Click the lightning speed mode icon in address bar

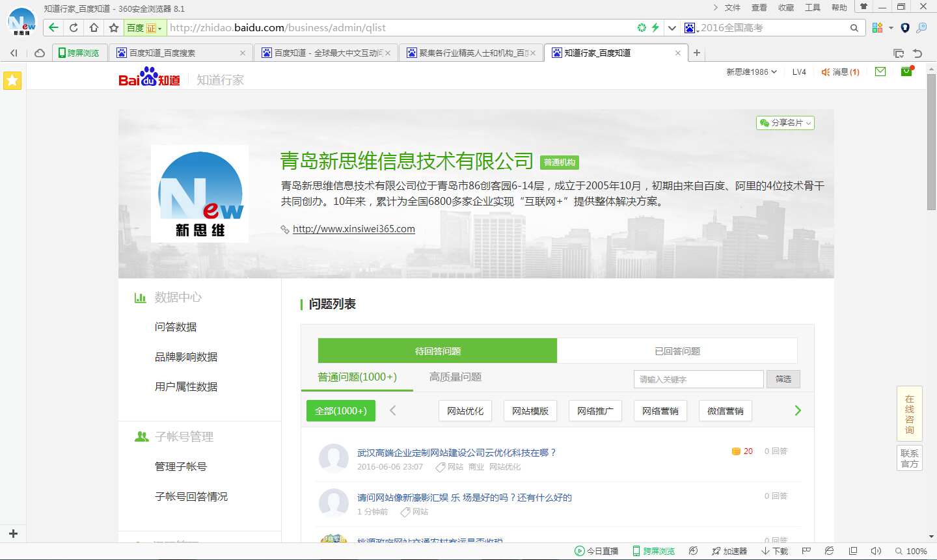coord(655,27)
